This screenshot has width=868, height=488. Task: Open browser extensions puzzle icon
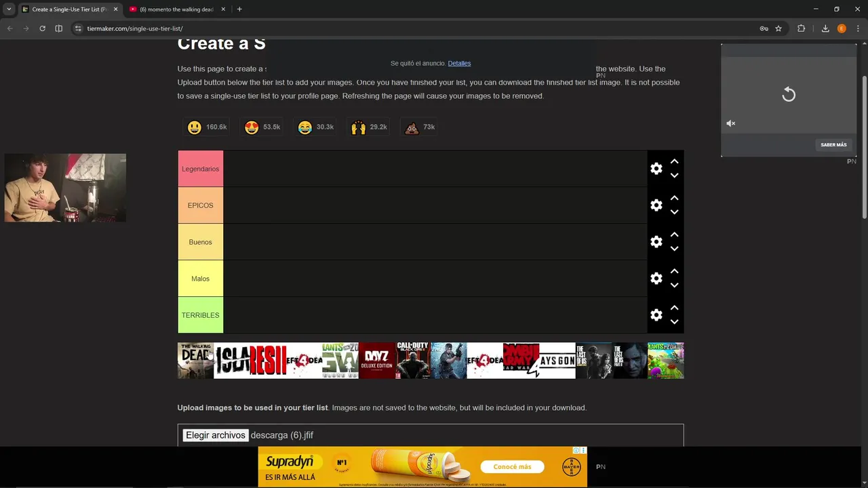(801, 28)
